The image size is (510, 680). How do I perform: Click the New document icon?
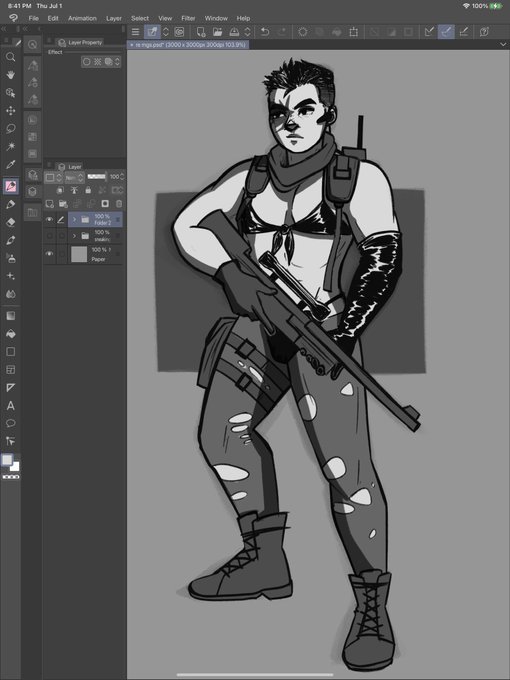pos(200,32)
